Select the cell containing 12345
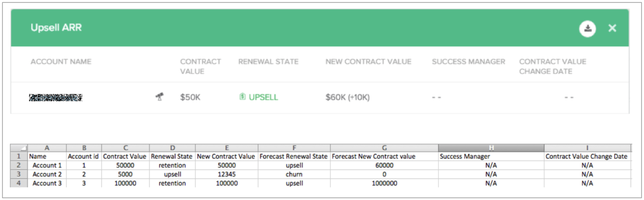This screenshot has width=644, height=200. pos(227,174)
